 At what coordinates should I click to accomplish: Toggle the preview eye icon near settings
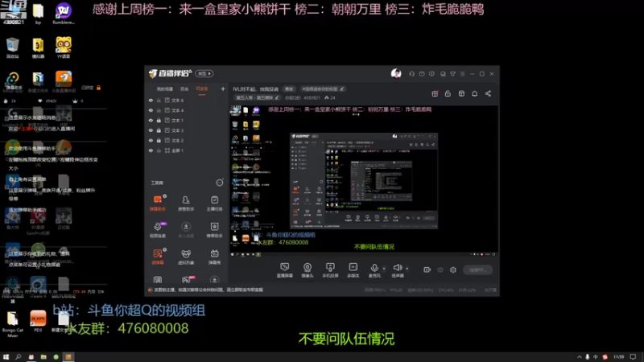[x=440, y=269]
